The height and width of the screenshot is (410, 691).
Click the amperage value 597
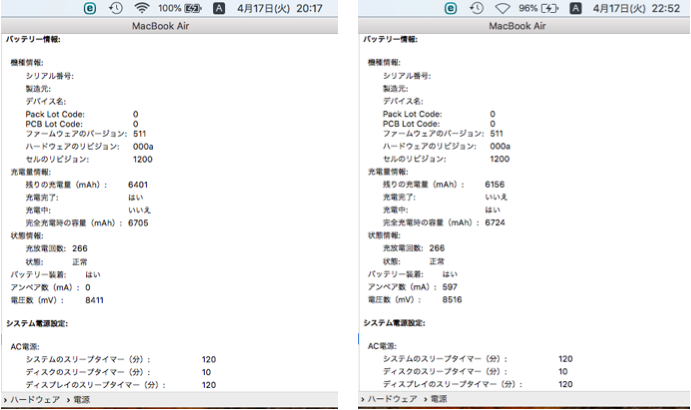pyautogui.click(x=450, y=287)
